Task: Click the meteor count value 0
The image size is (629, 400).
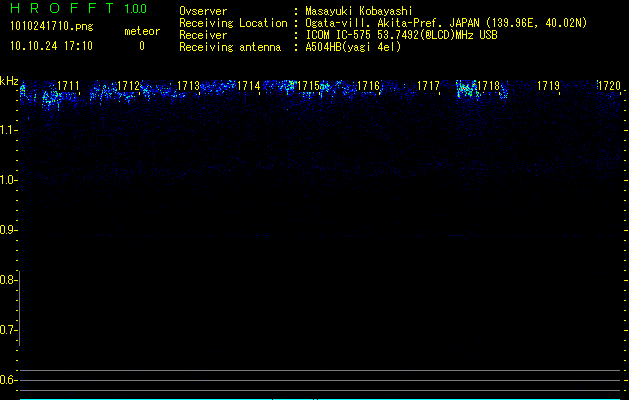Action: coord(142,46)
